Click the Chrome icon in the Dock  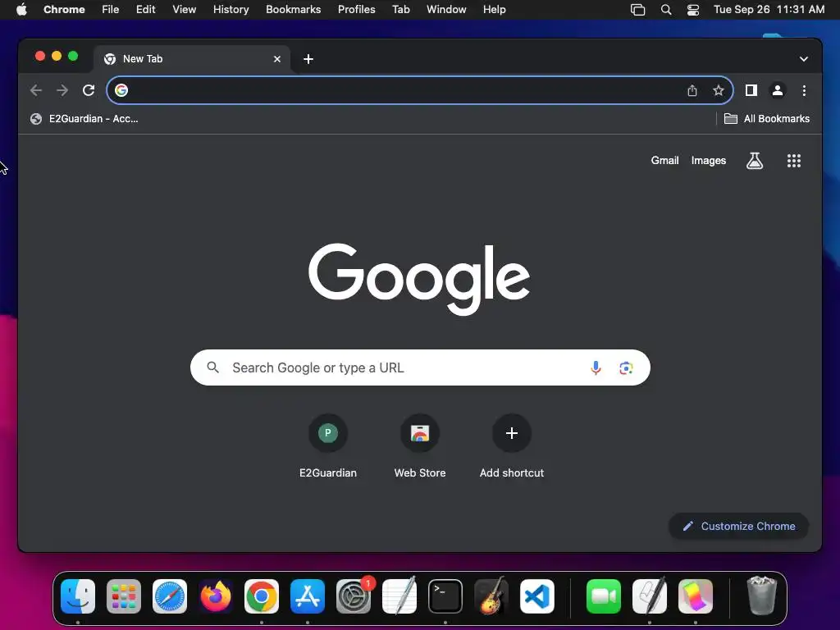point(262,596)
